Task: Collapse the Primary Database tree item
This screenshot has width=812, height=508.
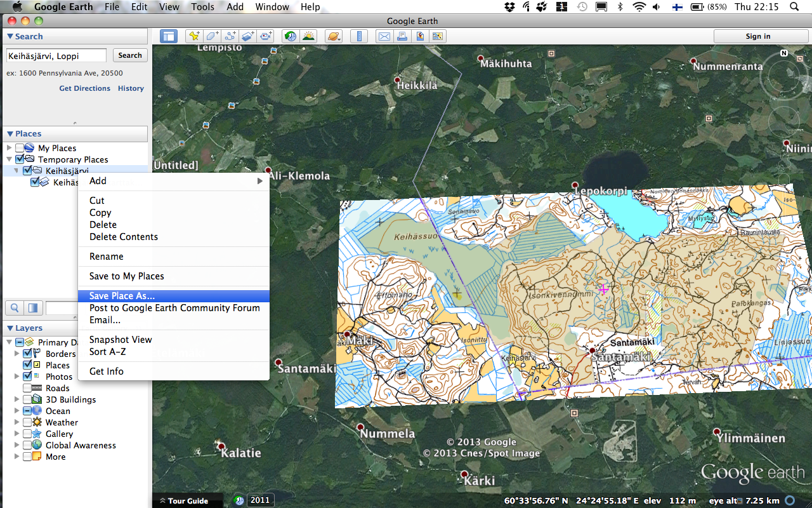Action: pos(10,342)
